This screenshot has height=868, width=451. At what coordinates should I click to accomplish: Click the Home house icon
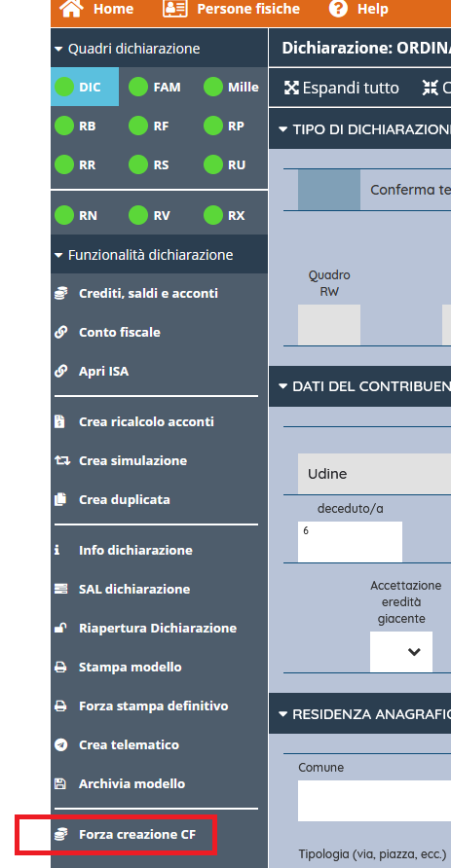coord(71,9)
